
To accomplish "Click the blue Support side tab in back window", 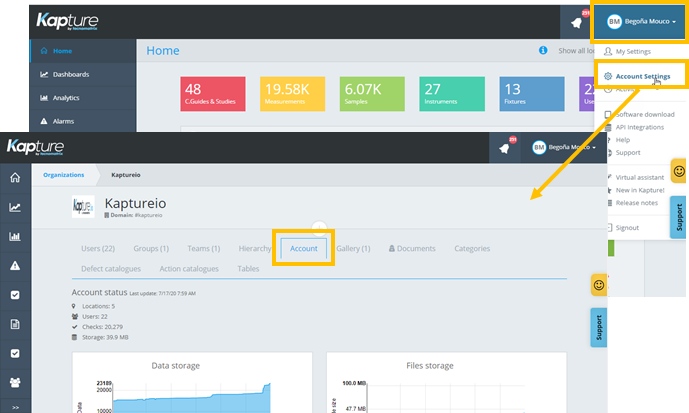I will point(678,217).
